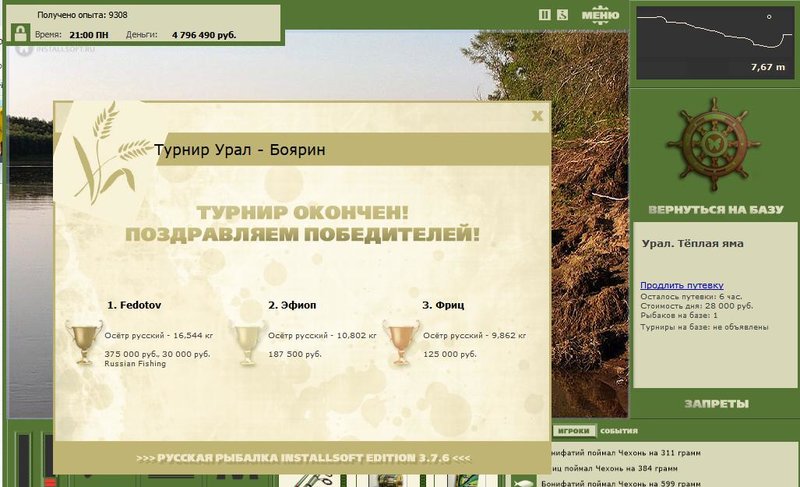Viewport: 800px width, 487px height.
Task: Click winner name 1. Fedotov
Action: (x=134, y=305)
